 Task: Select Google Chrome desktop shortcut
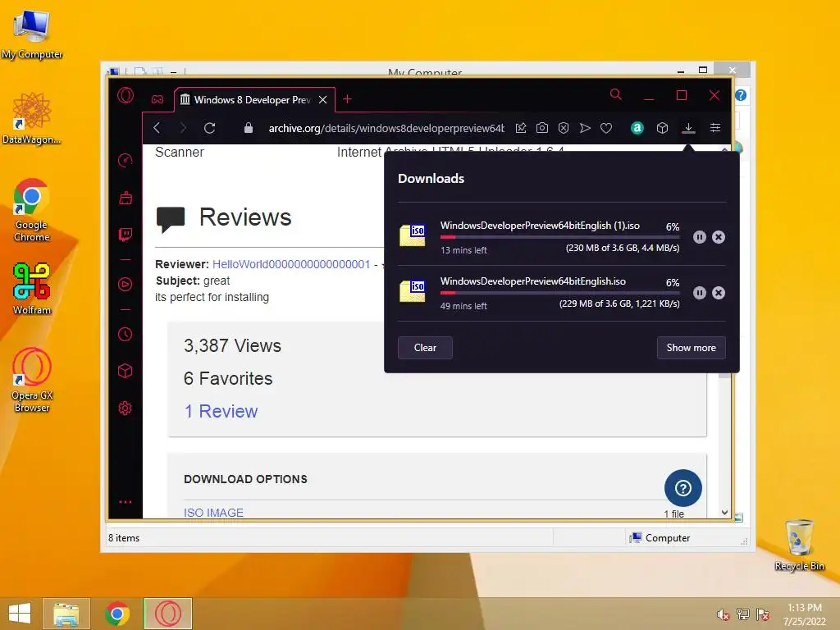(x=32, y=209)
